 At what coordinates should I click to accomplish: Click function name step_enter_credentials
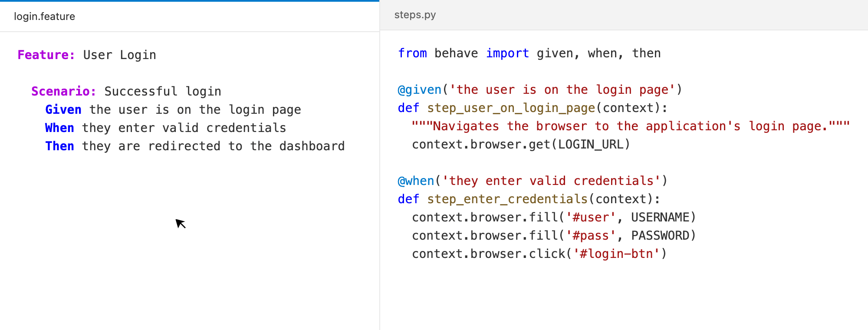click(507, 199)
